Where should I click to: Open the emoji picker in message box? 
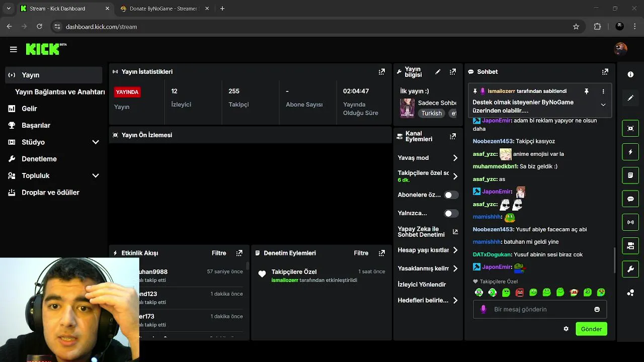[x=597, y=309]
